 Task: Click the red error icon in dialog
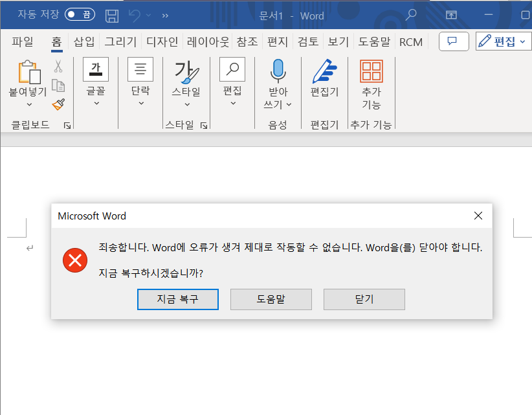75,260
